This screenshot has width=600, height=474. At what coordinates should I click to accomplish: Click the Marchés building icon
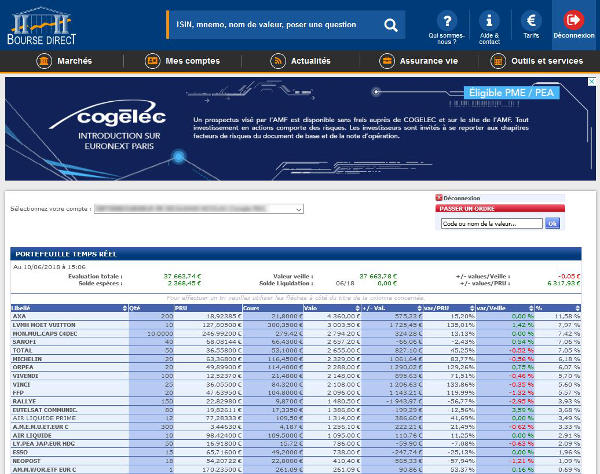(x=44, y=61)
